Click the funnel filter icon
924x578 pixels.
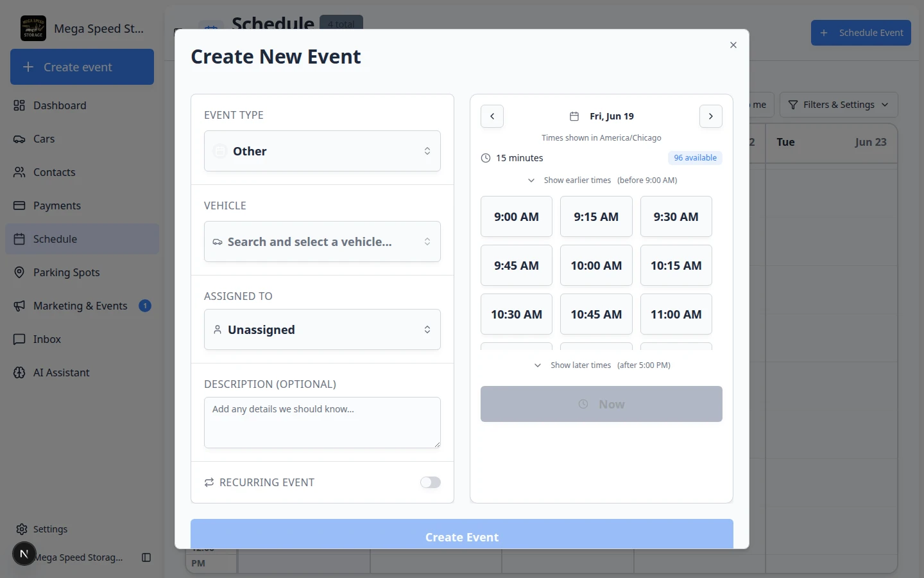pos(793,105)
